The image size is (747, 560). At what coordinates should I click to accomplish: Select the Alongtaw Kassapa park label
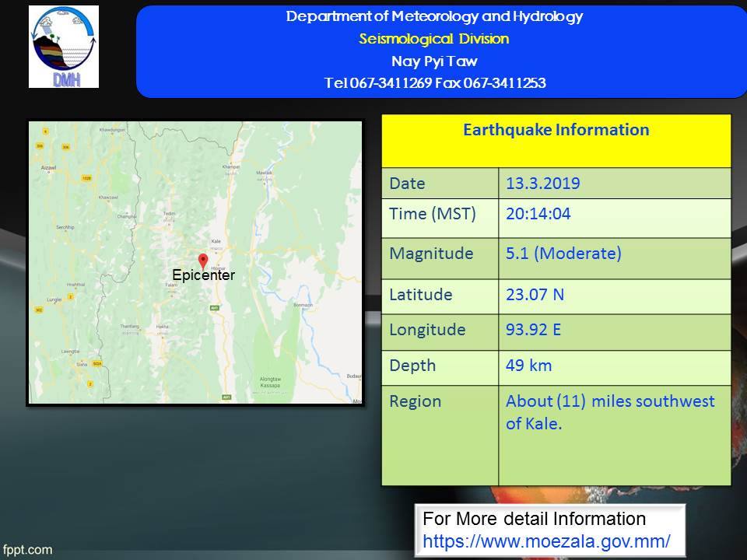pos(269,383)
